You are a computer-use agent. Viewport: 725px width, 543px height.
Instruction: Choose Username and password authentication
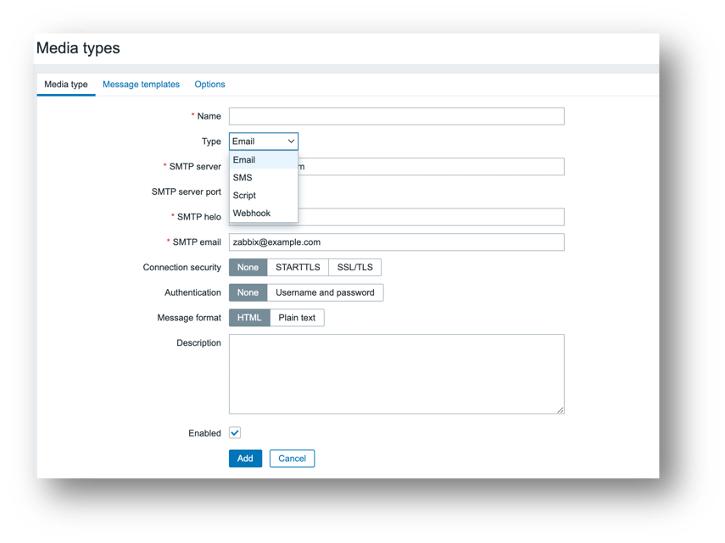[325, 293]
